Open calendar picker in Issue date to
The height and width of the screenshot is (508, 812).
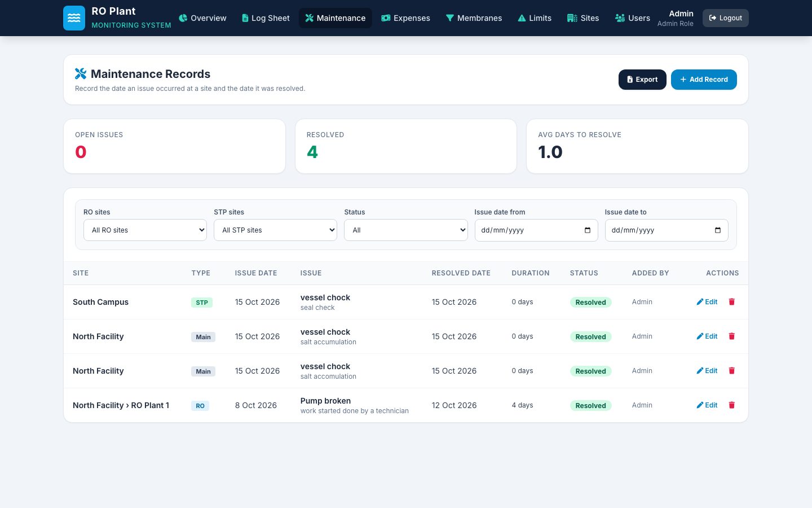[x=718, y=230]
